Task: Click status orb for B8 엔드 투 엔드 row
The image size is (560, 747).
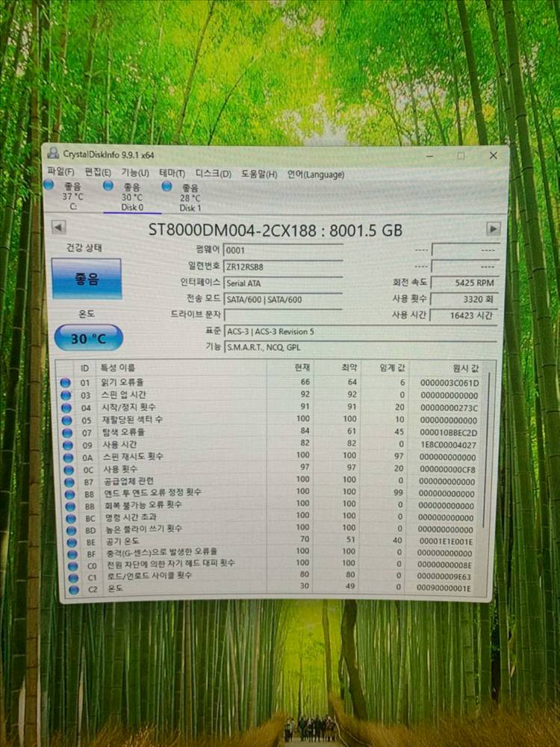Action: click(70, 494)
